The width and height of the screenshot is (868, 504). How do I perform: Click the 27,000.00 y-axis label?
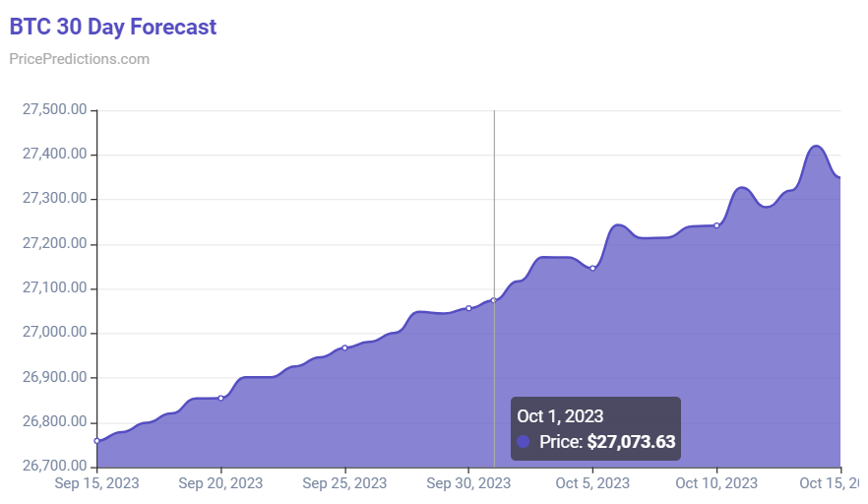pyautogui.click(x=55, y=333)
